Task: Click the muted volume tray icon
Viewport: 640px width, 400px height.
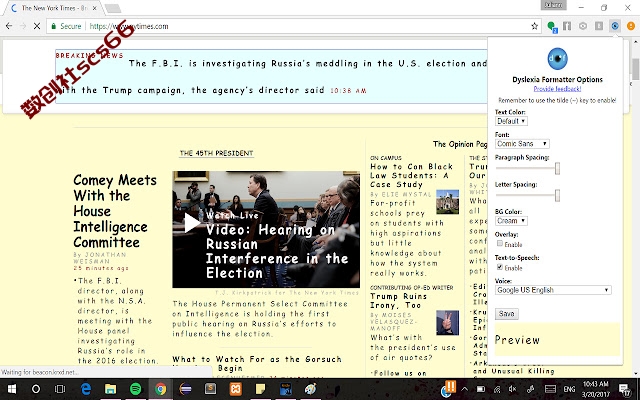Action: pyautogui.click(x=513, y=389)
